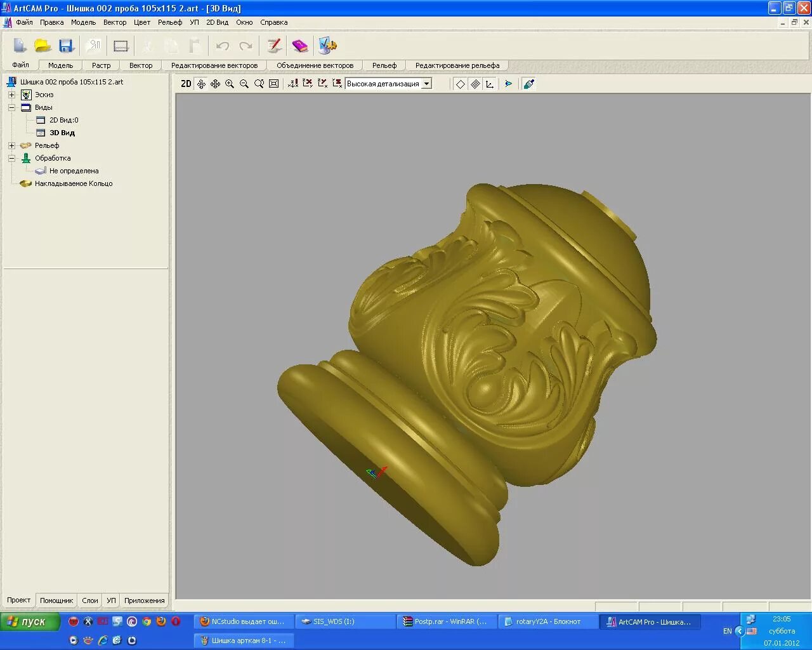This screenshot has width=812, height=650.
Task: Click the blue play arrow icon
Action: [x=508, y=84]
